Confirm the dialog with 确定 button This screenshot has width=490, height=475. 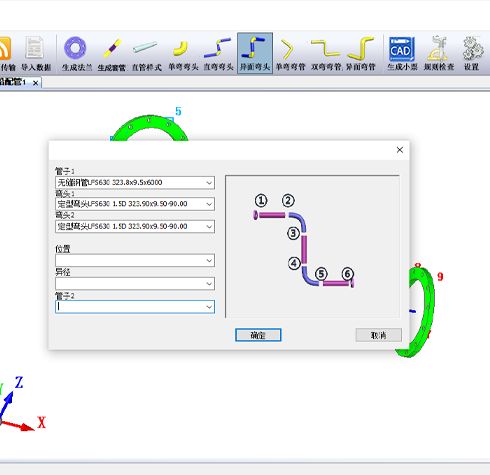[x=258, y=335]
